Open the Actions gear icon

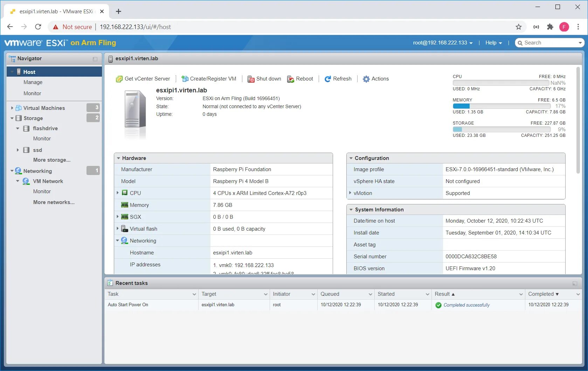coord(366,79)
